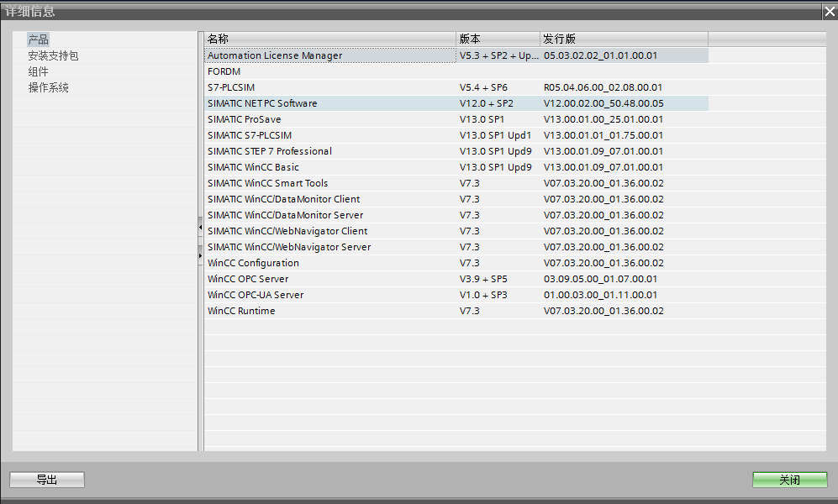The height and width of the screenshot is (504, 838).
Task: Click release V12.00.02.00_50.48.00.05
Action: 625,103
